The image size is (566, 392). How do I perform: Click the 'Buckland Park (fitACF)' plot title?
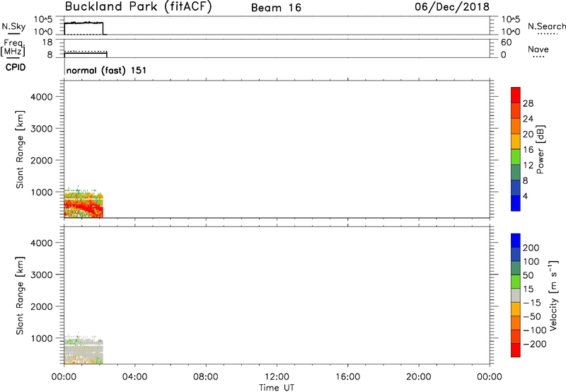[x=138, y=6]
